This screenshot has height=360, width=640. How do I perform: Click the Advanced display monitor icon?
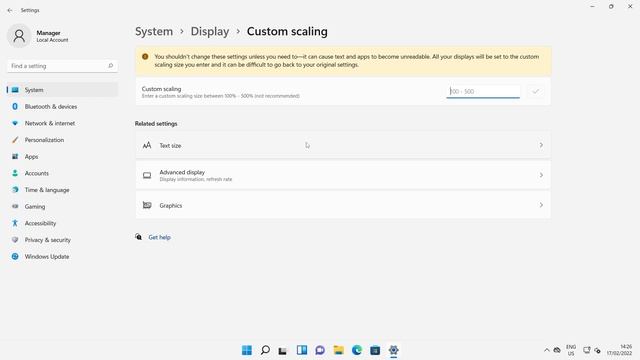[147, 176]
